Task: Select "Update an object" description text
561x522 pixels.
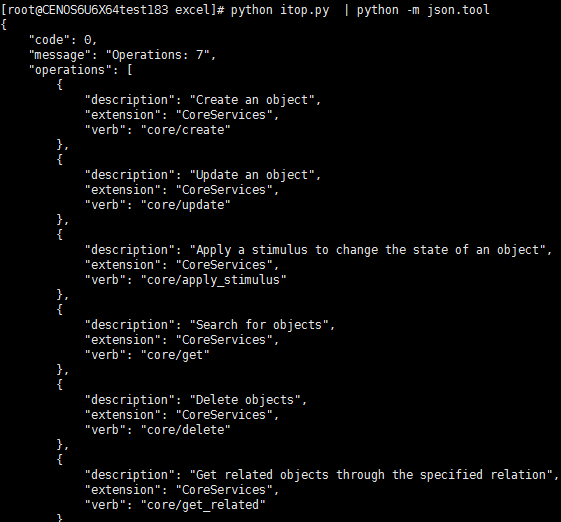Action: click(x=252, y=175)
